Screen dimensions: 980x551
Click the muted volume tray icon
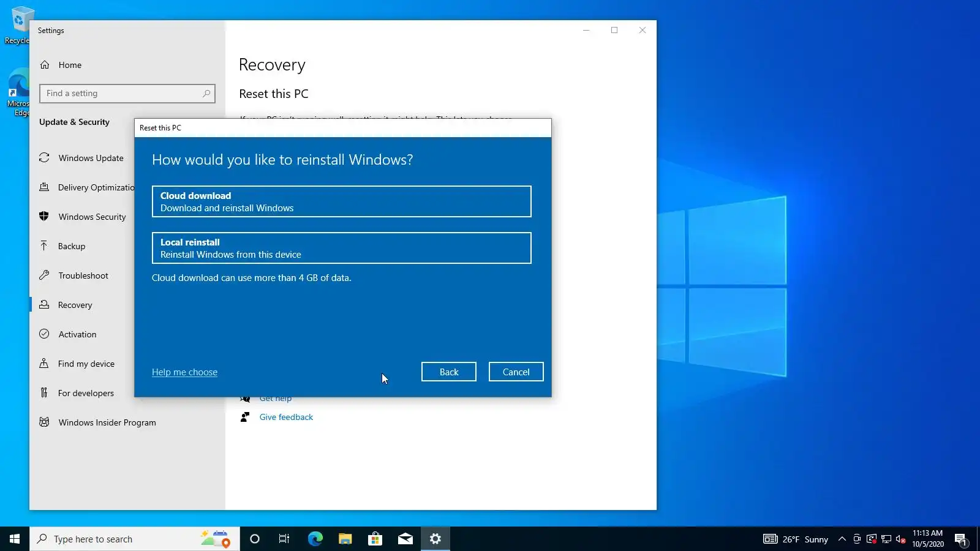pyautogui.click(x=901, y=539)
